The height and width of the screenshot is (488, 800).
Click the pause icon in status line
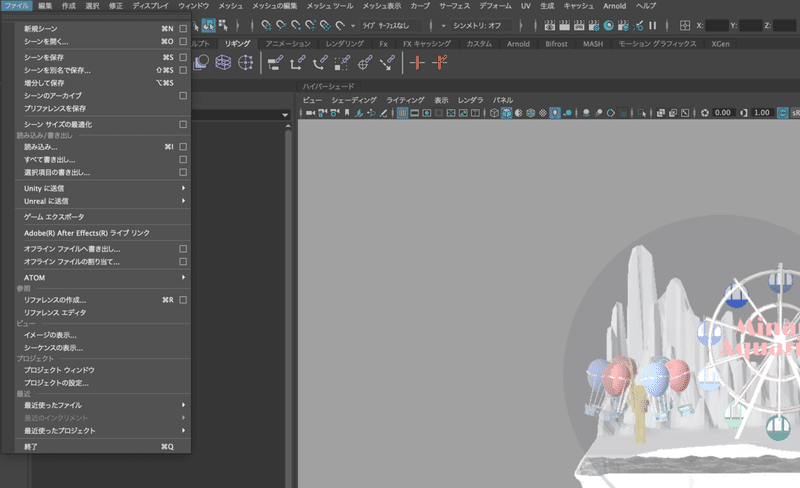(x=653, y=25)
